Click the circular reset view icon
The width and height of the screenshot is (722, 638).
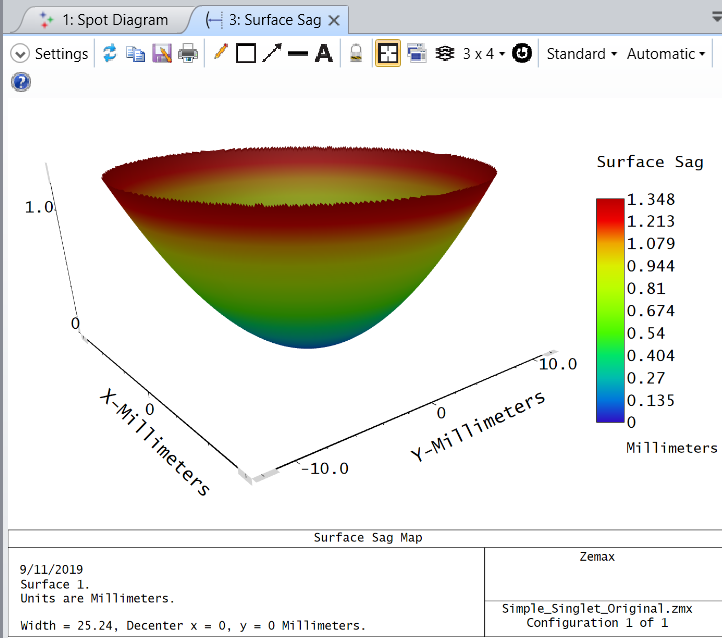point(522,53)
